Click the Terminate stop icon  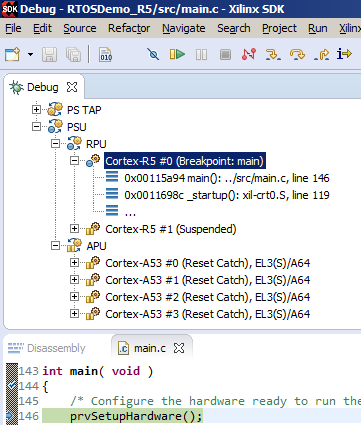tap(225, 54)
